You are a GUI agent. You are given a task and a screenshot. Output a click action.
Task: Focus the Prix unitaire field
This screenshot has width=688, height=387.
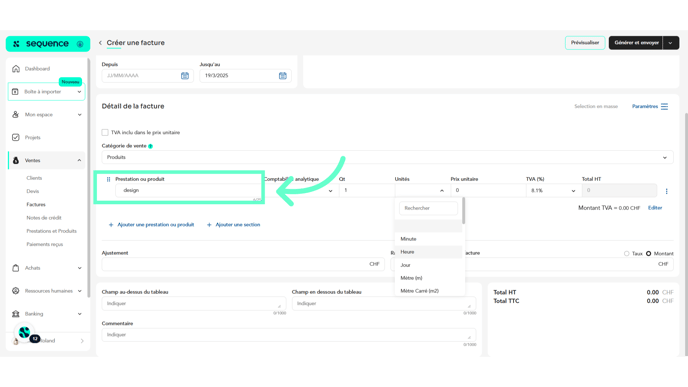(x=488, y=190)
